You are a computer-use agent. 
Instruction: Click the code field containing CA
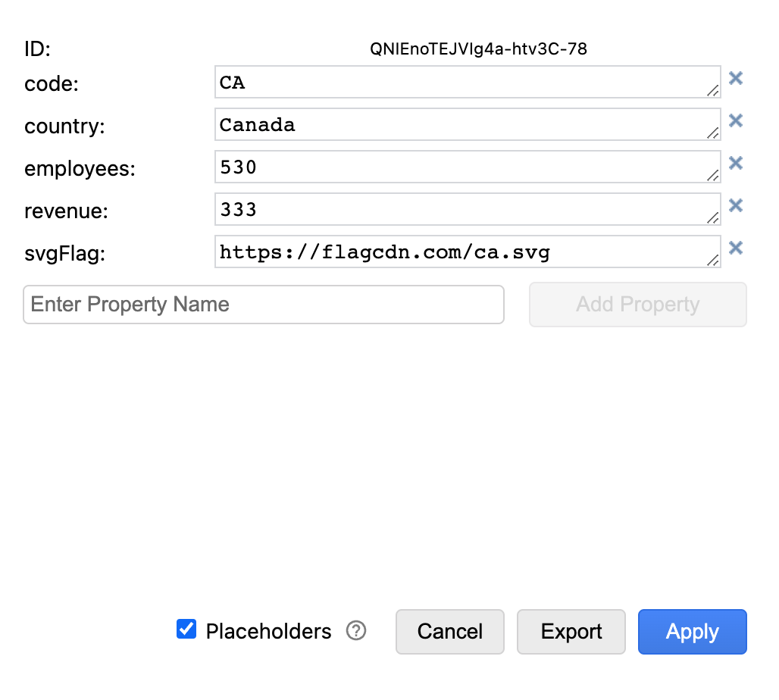(468, 82)
